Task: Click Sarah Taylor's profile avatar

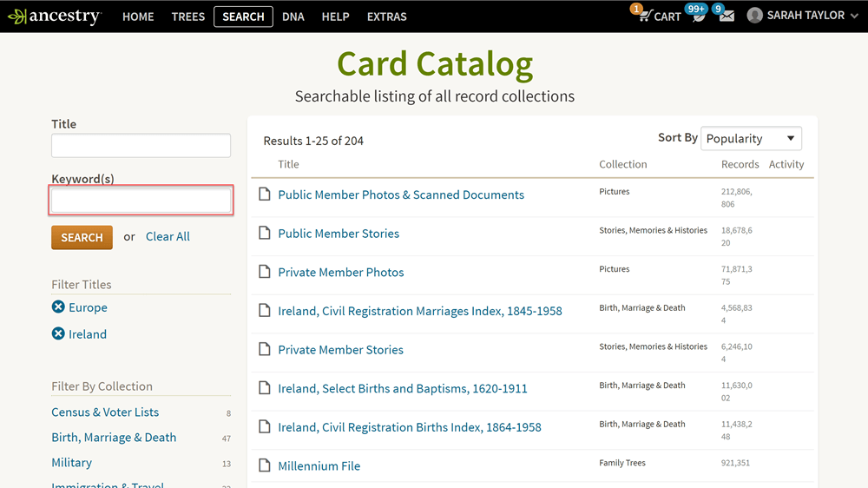Action: coord(754,16)
